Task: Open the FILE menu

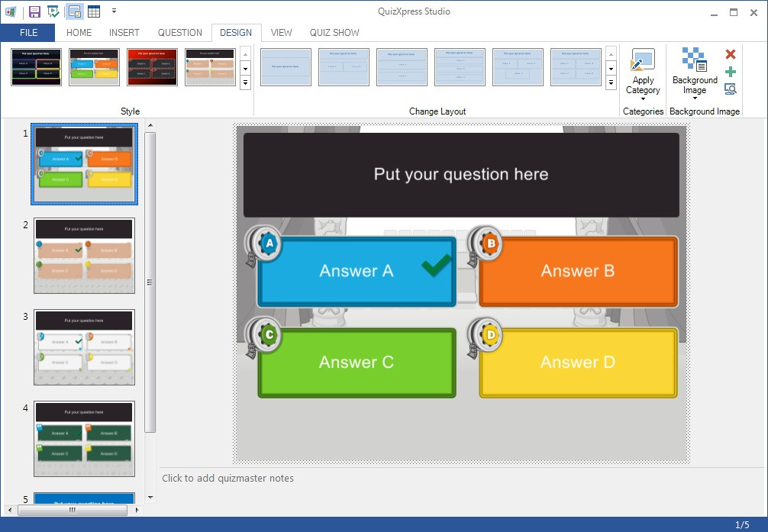Action: (x=28, y=32)
